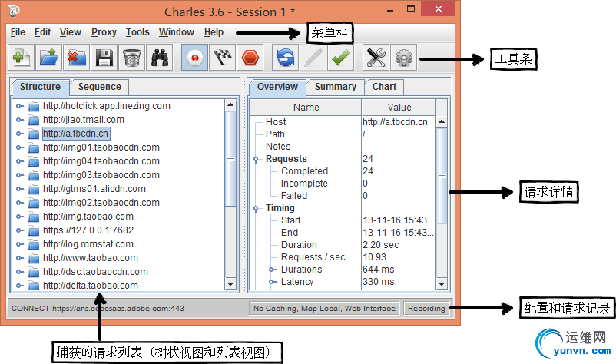This screenshot has width=616, height=364.
Task: Expand the img01.taobaocdn.com node
Action: pyautogui.click(x=19, y=147)
